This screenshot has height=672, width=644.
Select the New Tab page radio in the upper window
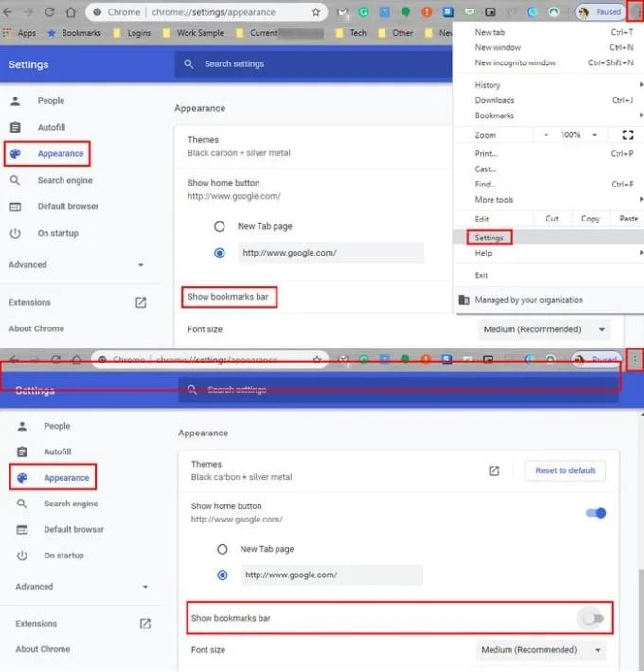(x=219, y=226)
